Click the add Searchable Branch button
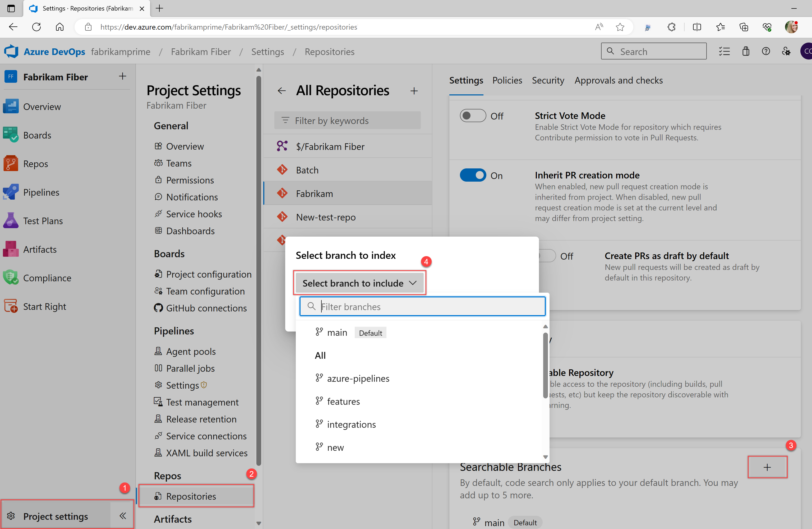This screenshot has width=812, height=529. pyautogui.click(x=767, y=467)
